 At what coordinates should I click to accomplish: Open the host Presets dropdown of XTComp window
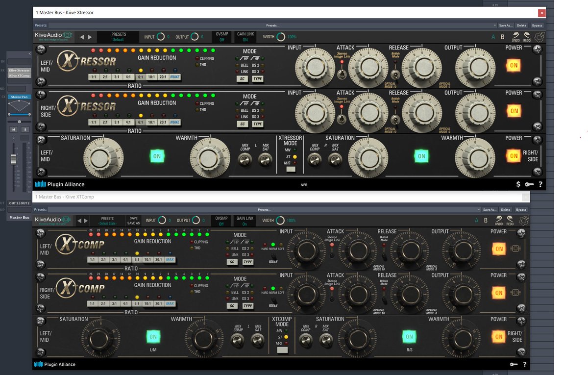[265, 209]
